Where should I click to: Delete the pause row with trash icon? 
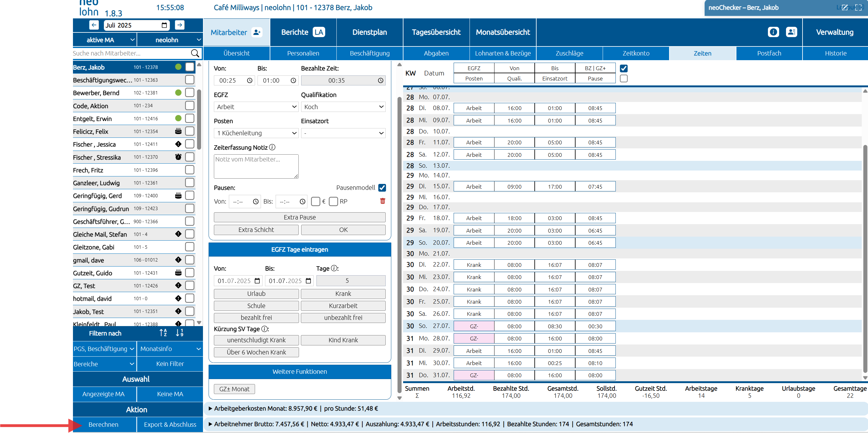[383, 201]
